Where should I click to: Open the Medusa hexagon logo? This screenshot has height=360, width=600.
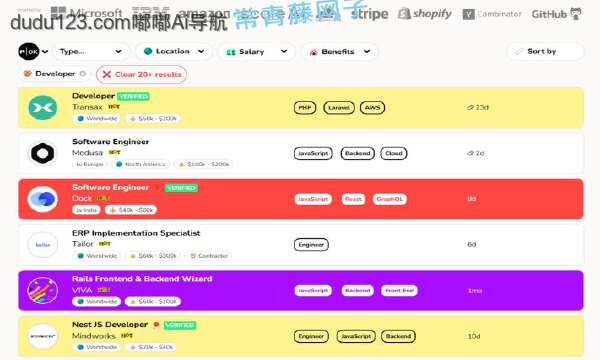click(x=42, y=153)
